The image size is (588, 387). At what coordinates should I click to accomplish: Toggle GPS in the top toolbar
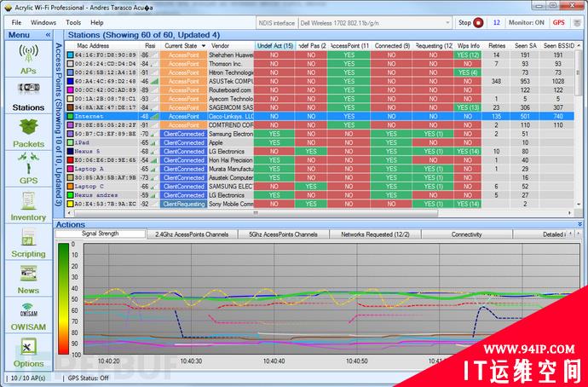point(558,23)
